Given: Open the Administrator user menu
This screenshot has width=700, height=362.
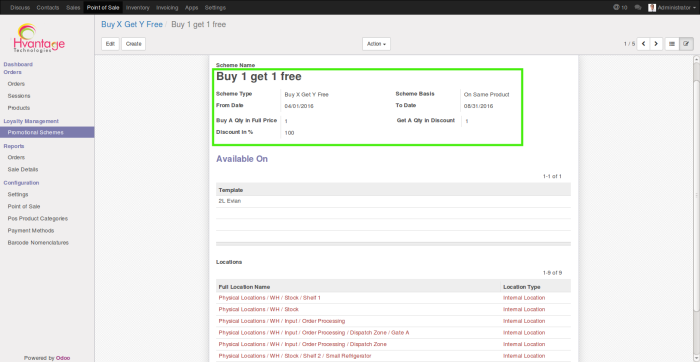Looking at the screenshot, I should pos(672,8).
